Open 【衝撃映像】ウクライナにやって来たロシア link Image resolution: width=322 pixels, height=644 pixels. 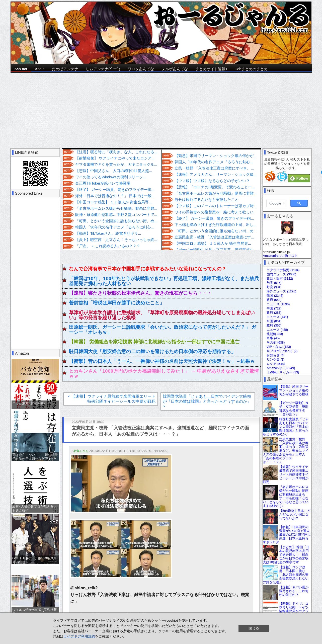pyautogui.click(x=115, y=158)
